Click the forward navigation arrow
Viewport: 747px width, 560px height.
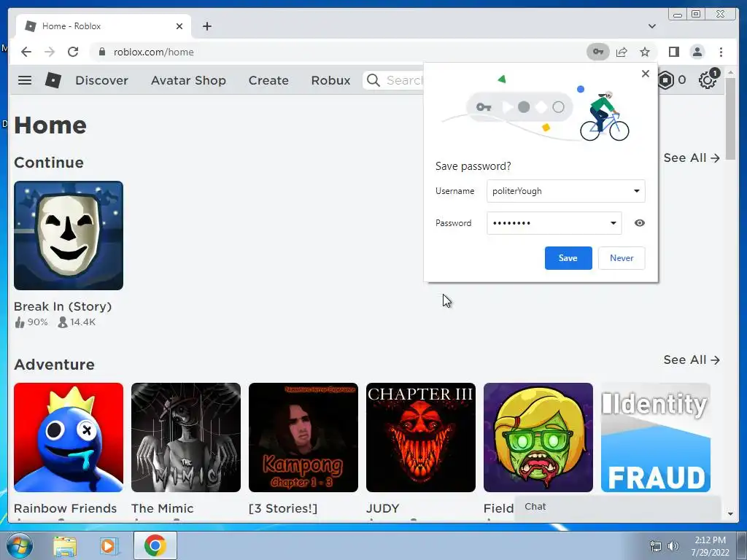pyautogui.click(x=50, y=52)
